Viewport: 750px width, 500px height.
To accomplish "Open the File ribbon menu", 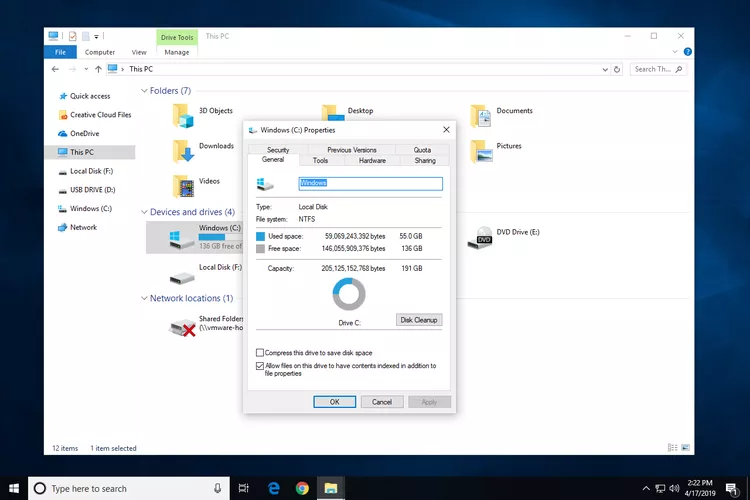I will (x=60, y=52).
